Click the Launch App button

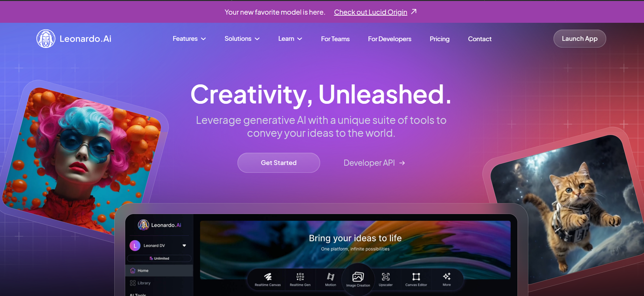[579, 39]
